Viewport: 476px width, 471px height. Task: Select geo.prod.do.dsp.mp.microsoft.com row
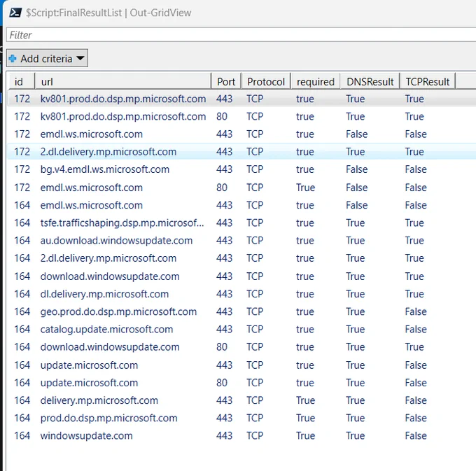[x=241, y=311]
